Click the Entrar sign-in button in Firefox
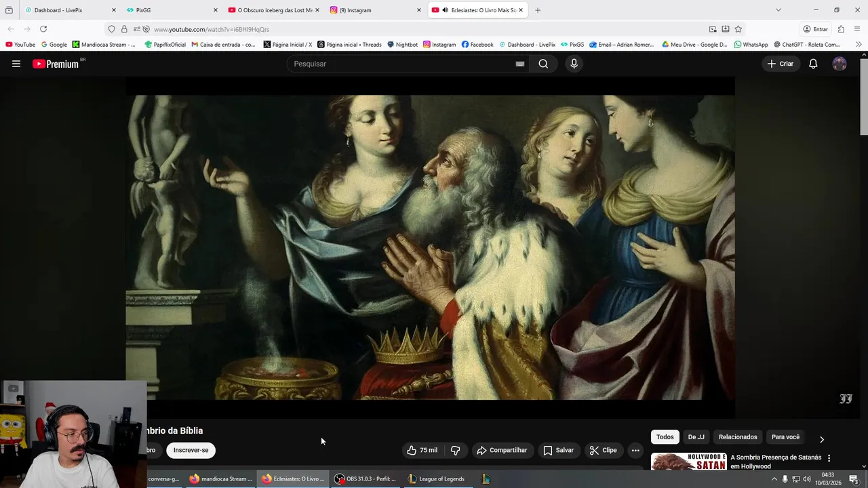 (x=815, y=29)
